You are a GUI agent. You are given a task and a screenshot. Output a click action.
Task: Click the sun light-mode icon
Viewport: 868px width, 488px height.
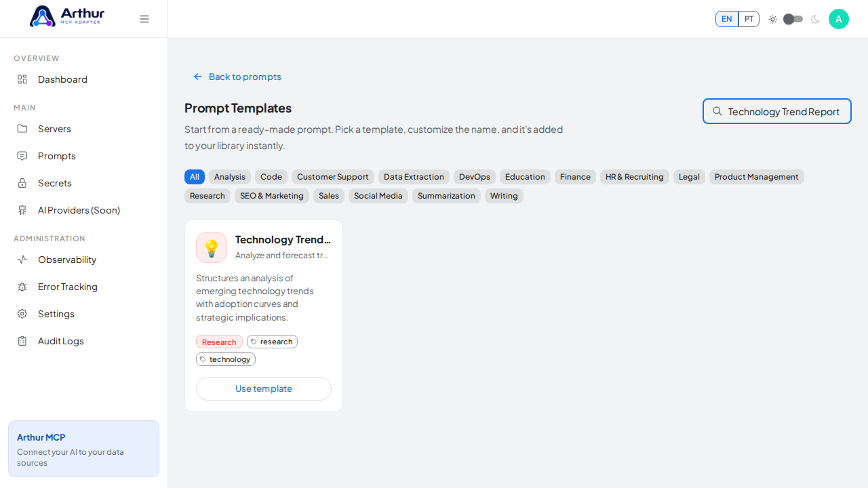772,19
